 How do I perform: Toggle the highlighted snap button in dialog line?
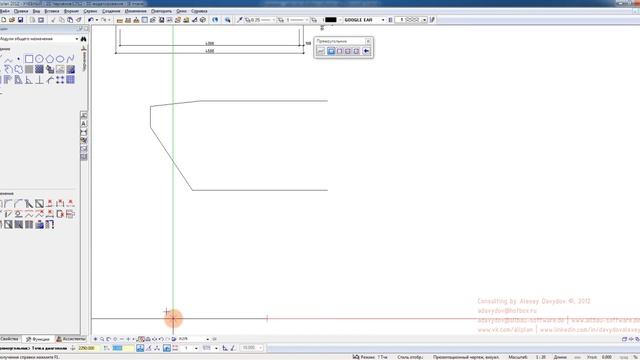[x=140, y=348]
